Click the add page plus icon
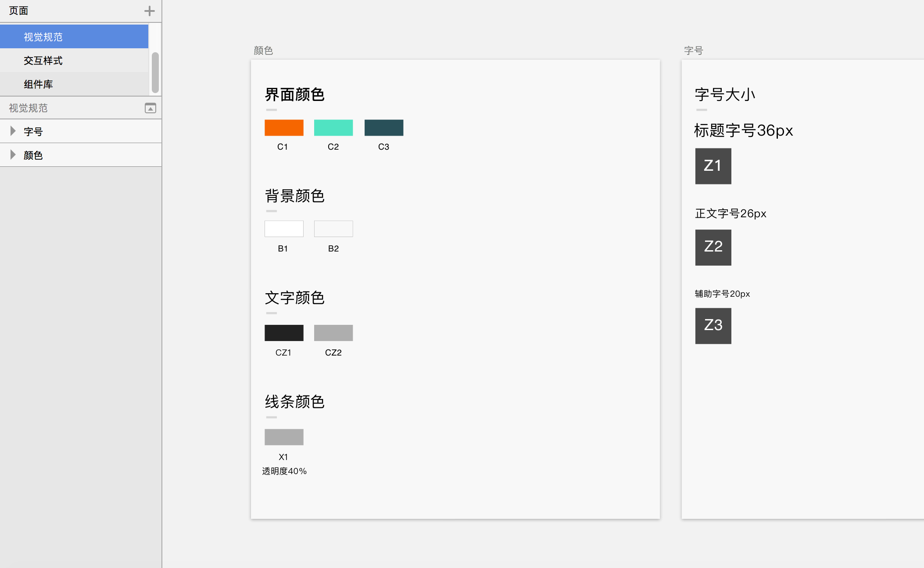 149,11
